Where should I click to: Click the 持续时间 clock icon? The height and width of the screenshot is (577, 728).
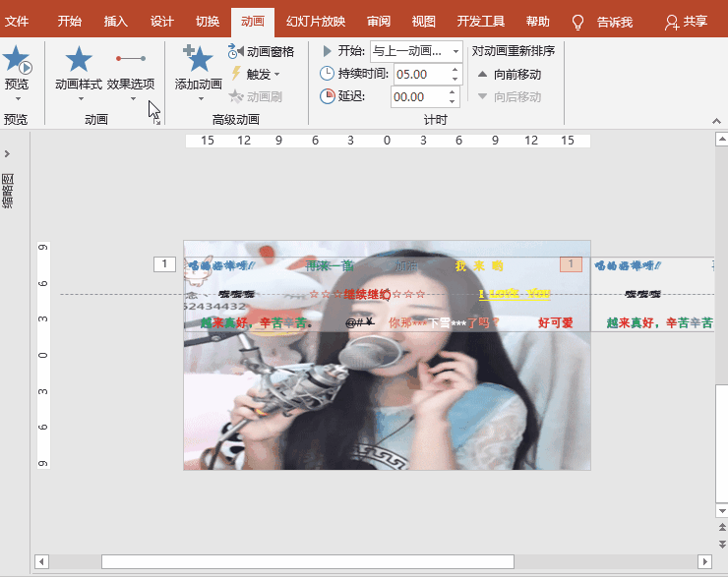[x=327, y=74]
